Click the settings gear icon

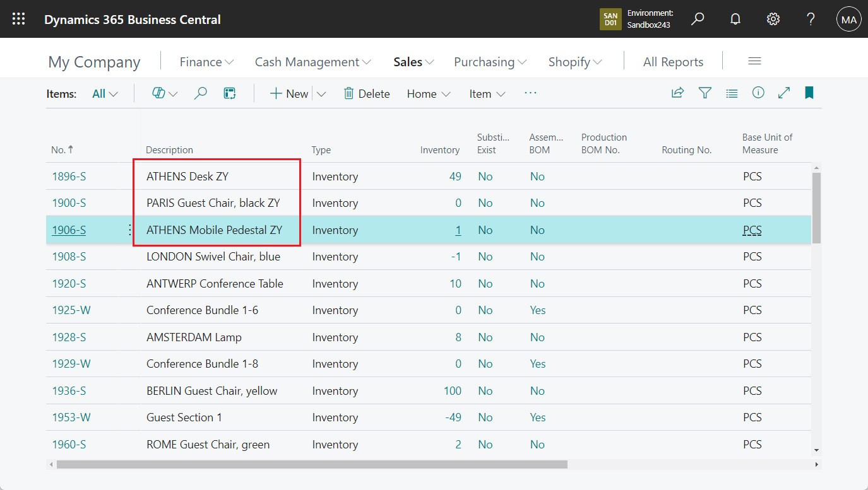[773, 19]
